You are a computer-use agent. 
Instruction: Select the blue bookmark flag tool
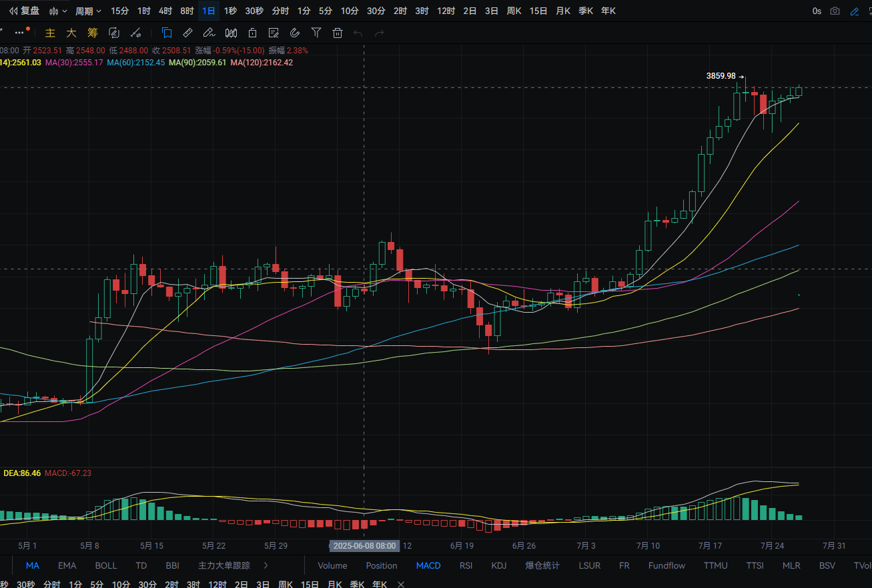point(167,33)
